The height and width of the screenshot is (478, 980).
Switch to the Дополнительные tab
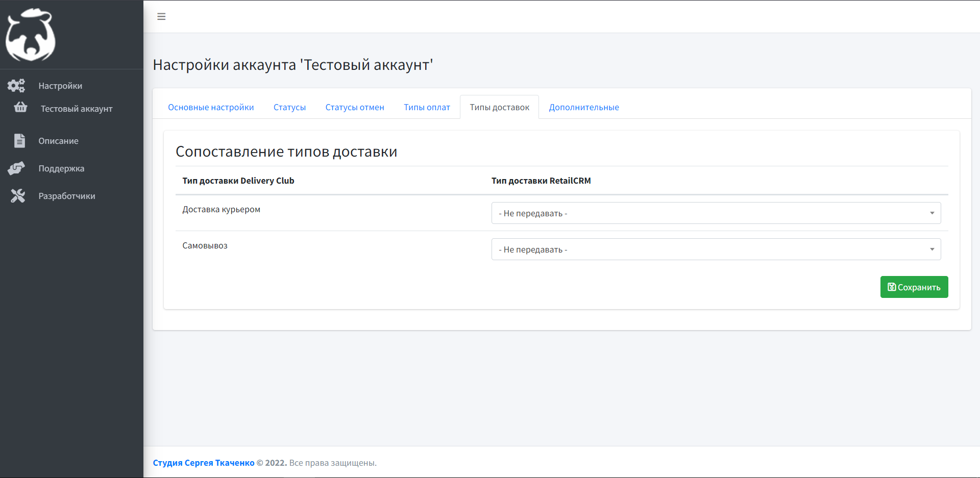(584, 107)
